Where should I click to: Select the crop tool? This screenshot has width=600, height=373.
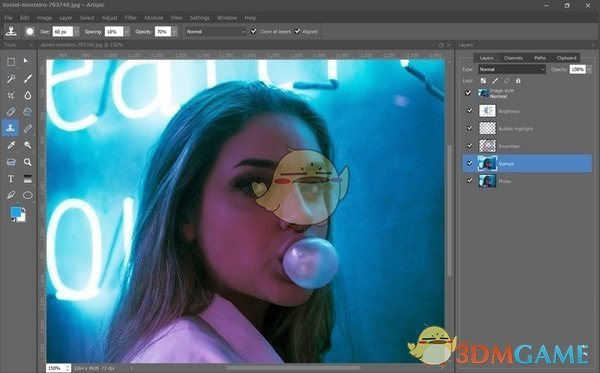[11, 95]
